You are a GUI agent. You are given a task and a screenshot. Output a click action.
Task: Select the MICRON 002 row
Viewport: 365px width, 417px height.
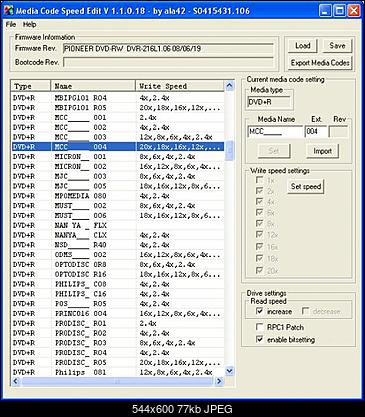point(118,166)
